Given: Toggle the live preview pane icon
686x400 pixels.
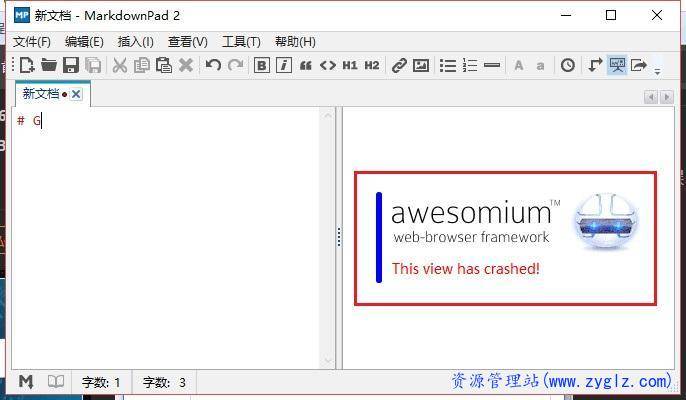Looking at the screenshot, I should pyautogui.click(x=617, y=66).
